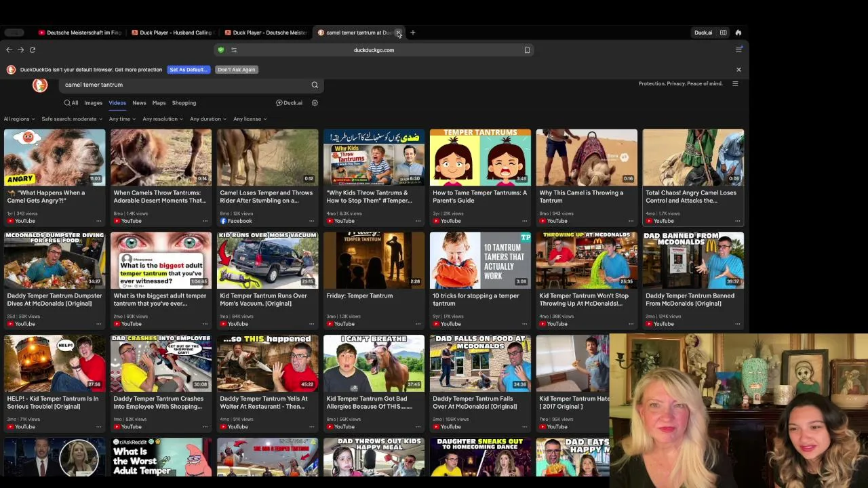This screenshot has width=868, height=488.
Task: Switch to the Images search tab
Action: point(93,103)
